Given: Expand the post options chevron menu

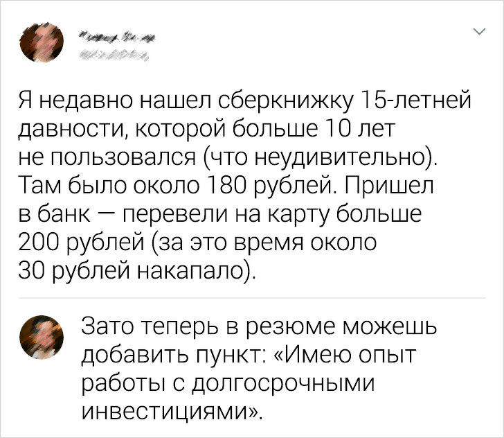Looking at the screenshot, I should coord(478,33).
